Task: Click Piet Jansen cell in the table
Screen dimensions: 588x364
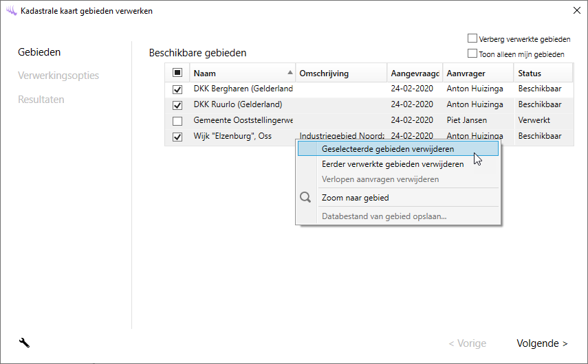Action: (x=467, y=121)
